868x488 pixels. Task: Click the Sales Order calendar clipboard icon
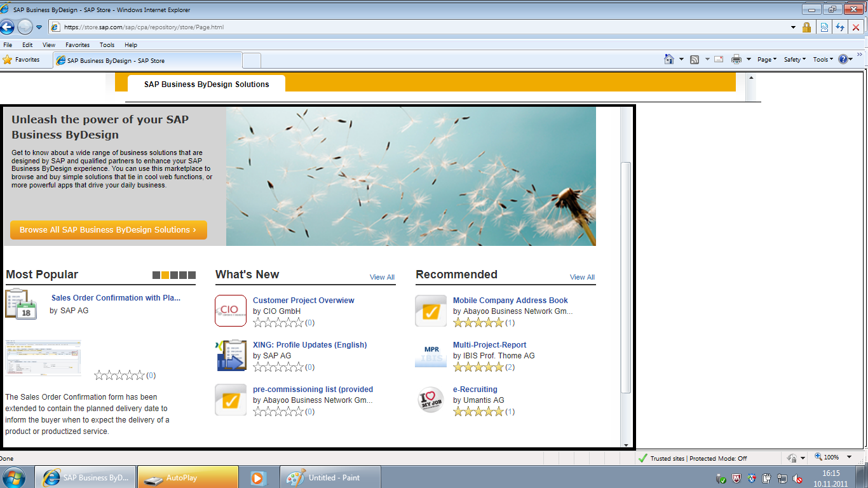[x=21, y=304]
